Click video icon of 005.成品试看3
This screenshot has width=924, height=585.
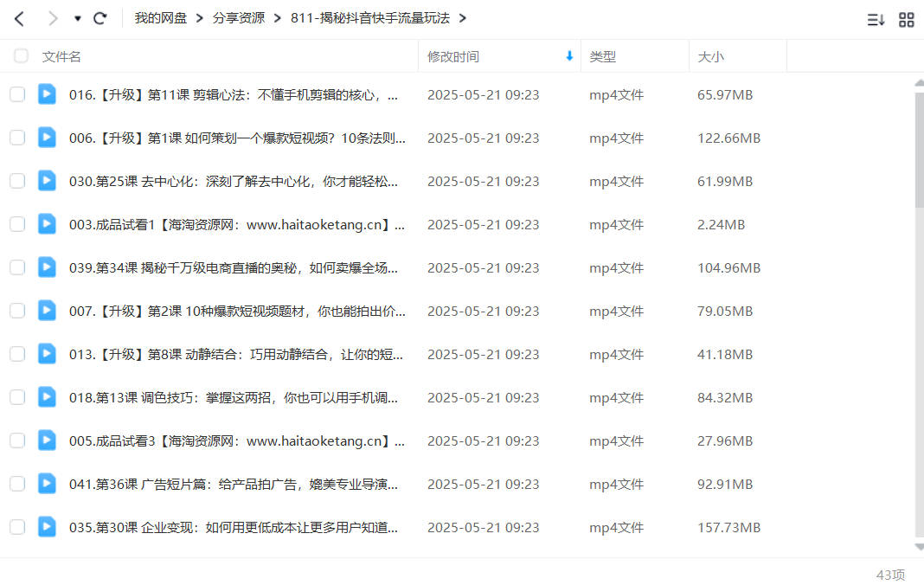[x=47, y=440]
